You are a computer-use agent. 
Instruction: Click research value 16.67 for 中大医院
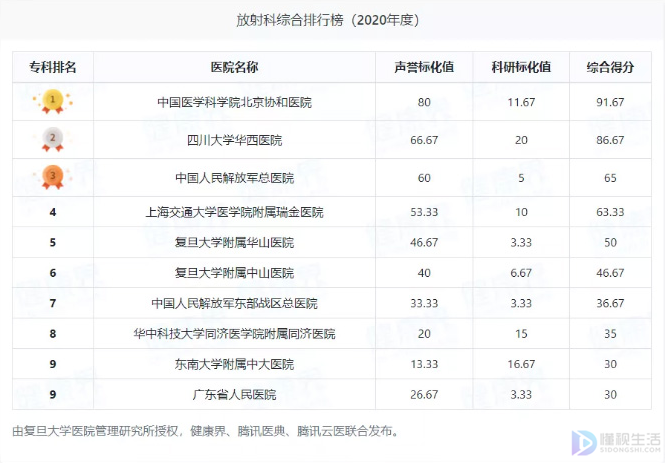[521, 364]
